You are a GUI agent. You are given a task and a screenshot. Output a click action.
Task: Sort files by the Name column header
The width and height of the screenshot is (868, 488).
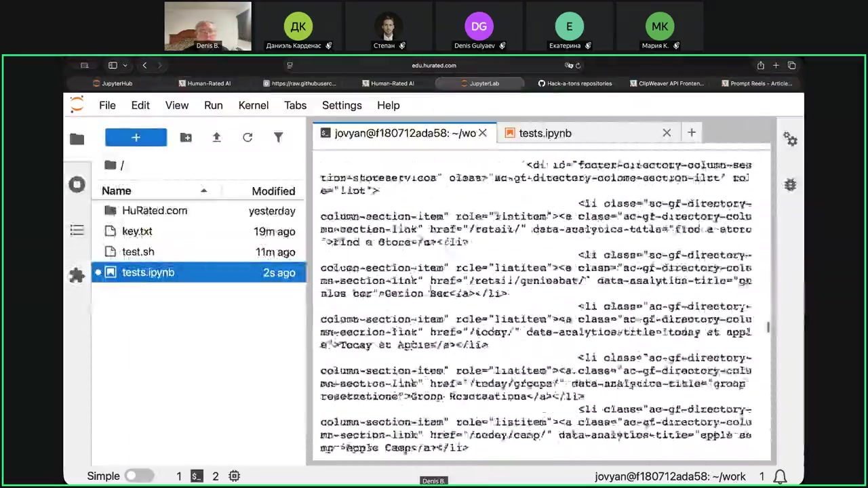coord(117,191)
